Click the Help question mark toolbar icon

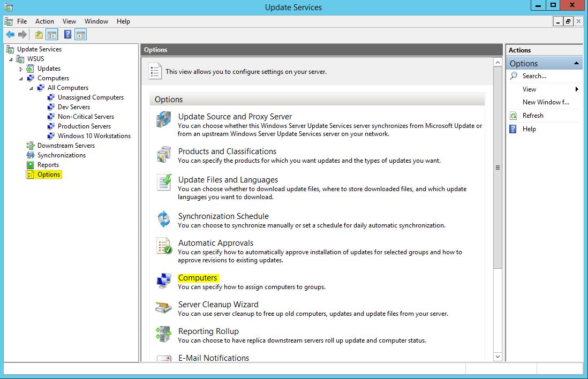coord(67,34)
